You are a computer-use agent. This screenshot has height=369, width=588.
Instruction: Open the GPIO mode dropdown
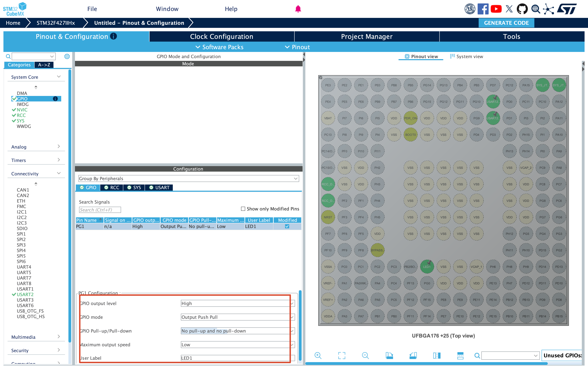coord(238,317)
